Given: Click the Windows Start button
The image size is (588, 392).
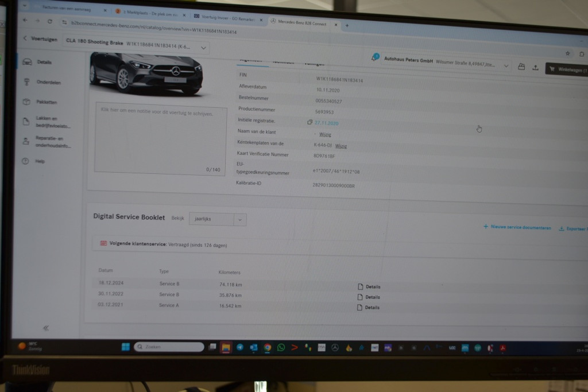Looking at the screenshot, I should pyautogui.click(x=125, y=347).
